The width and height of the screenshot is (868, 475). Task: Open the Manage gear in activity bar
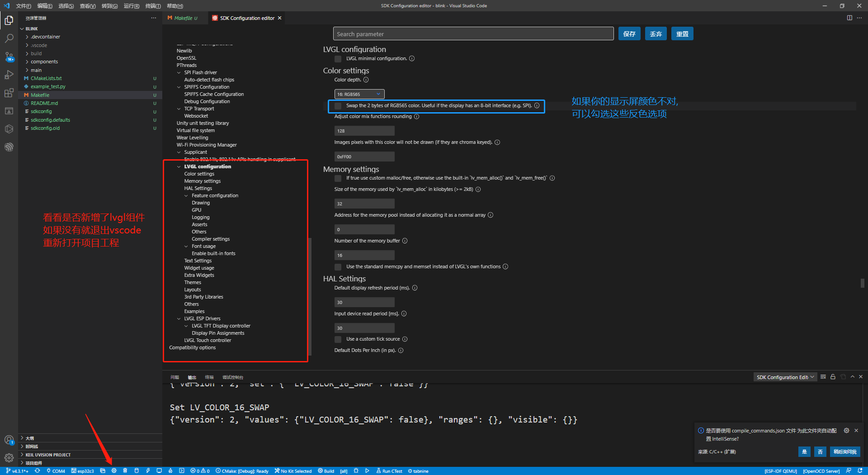(9, 458)
